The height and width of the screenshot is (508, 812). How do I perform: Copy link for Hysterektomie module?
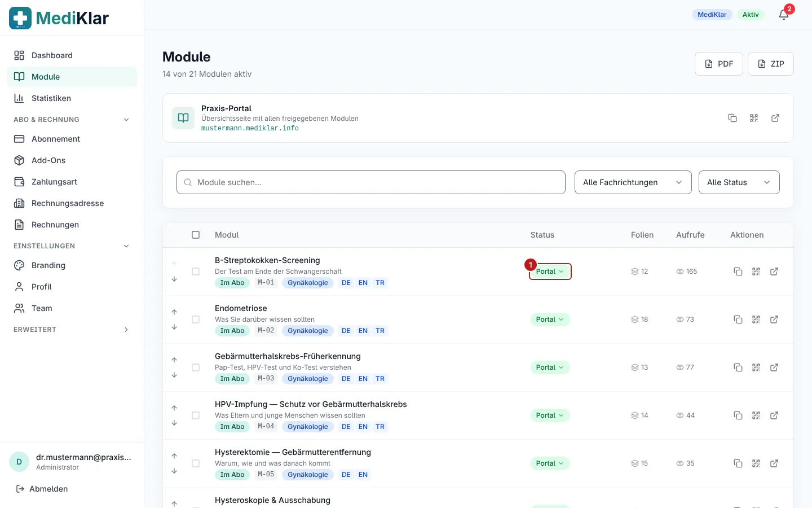[x=738, y=463]
